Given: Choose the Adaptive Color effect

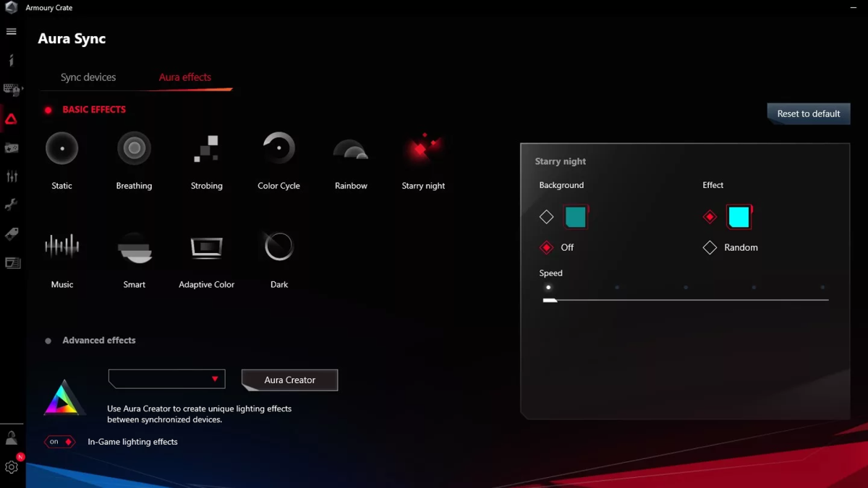Looking at the screenshot, I should (206, 247).
